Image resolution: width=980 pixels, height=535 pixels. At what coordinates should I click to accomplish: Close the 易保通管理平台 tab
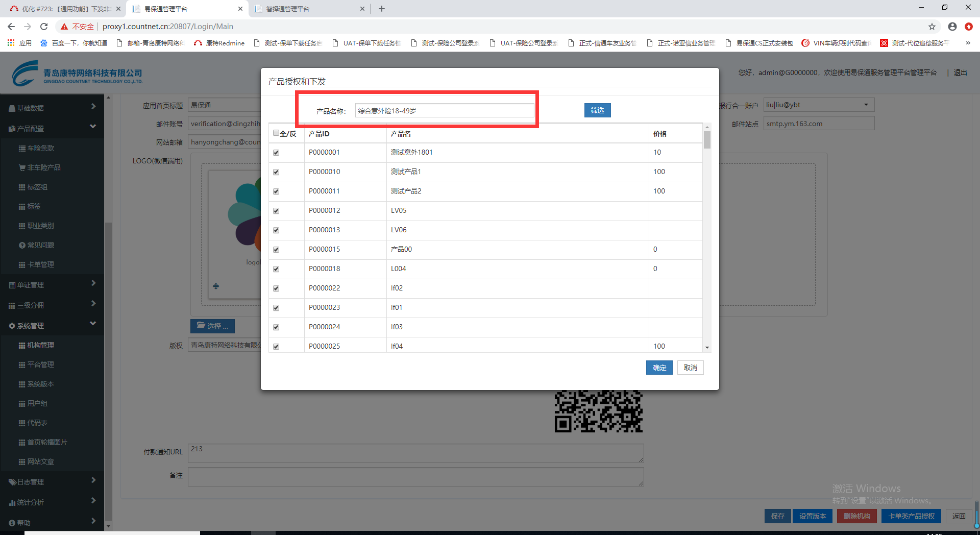click(240, 9)
